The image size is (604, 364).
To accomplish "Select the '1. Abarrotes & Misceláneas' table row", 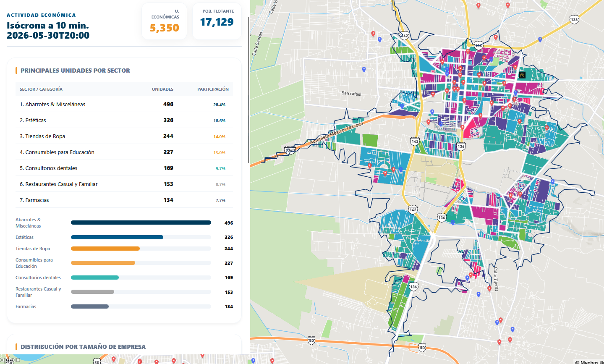I will tap(124, 105).
